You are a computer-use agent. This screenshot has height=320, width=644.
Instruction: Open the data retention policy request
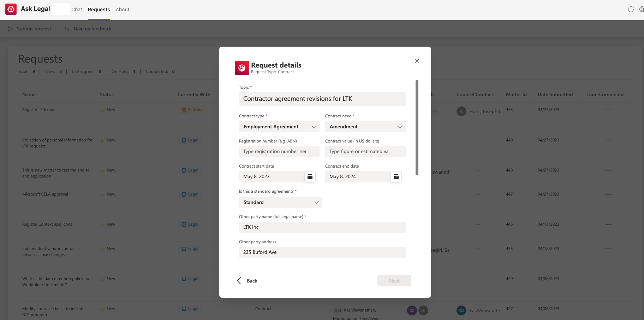[56, 281]
